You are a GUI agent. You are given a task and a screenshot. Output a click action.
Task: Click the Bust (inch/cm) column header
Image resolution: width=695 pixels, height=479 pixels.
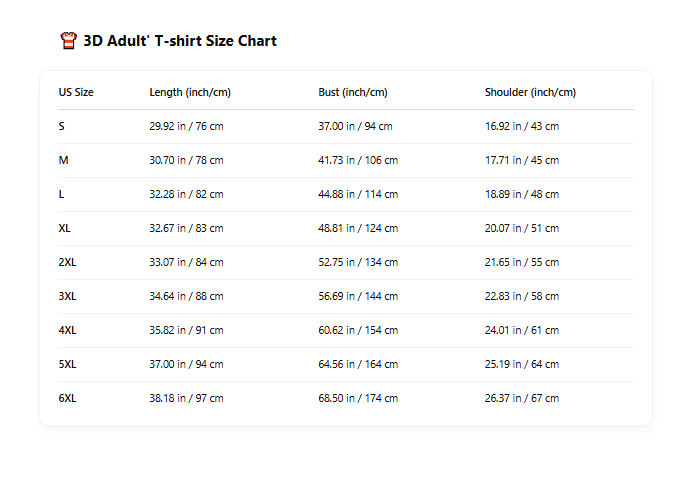(x=353, y=92)
